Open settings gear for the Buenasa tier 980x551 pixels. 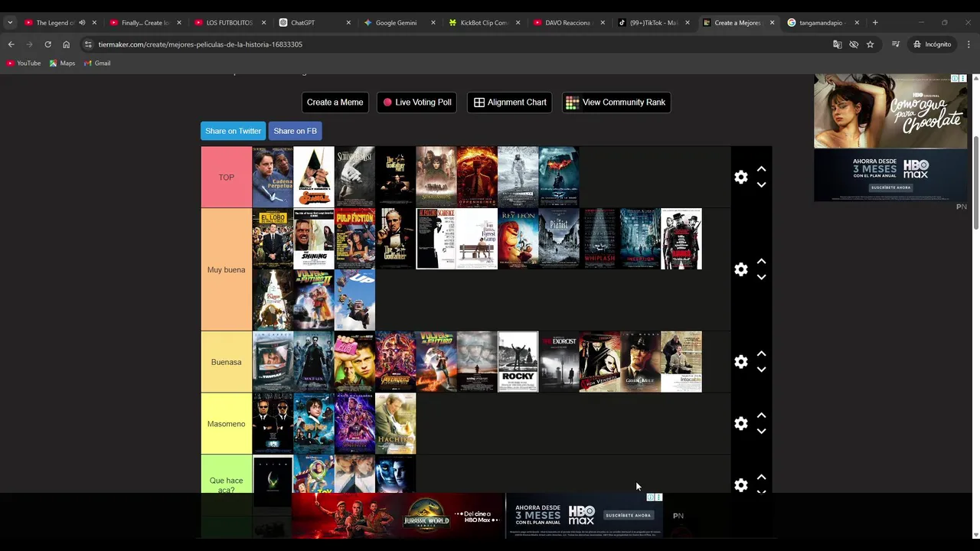pyautogui.click(x=740, y=361)
